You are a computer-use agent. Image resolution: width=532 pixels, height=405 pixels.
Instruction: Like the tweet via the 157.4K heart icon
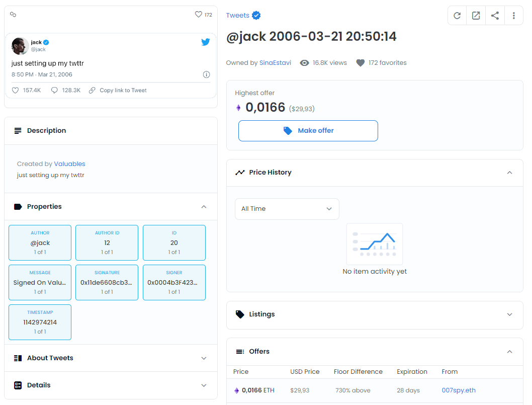[15, 90]
